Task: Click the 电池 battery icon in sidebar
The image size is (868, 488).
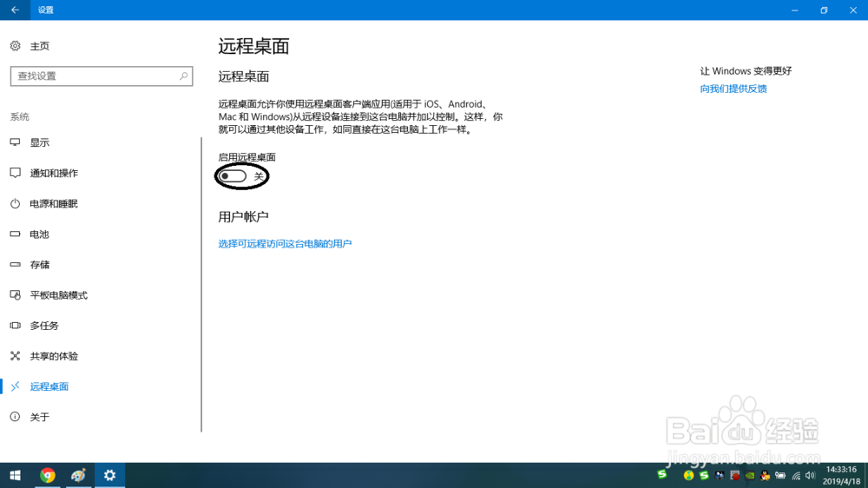Action: 15,234
